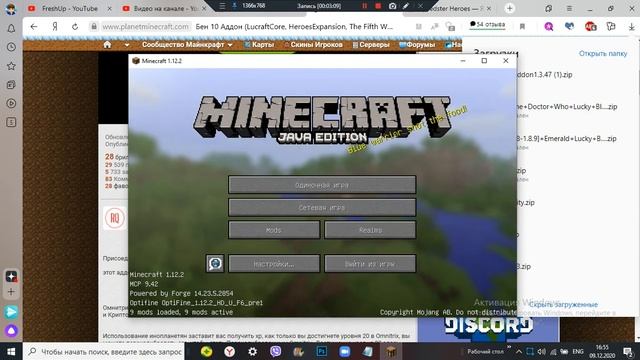
Task: Open Zoom from the taskbar
Action: tap(344, 351)
